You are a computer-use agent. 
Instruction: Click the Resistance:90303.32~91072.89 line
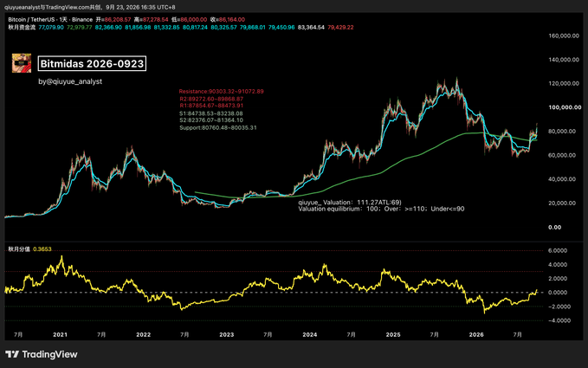pyautogui.click(x=221, y=92)
